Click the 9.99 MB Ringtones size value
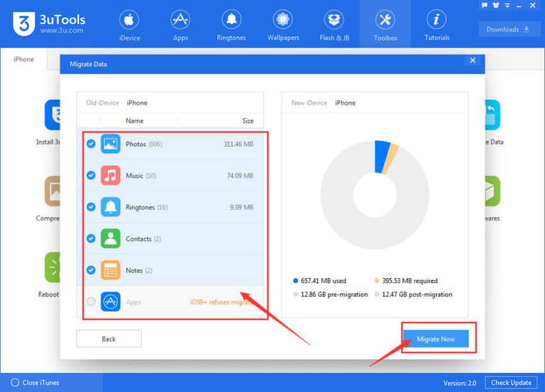This screenshot has width=545, height=392. pos(241,207)
